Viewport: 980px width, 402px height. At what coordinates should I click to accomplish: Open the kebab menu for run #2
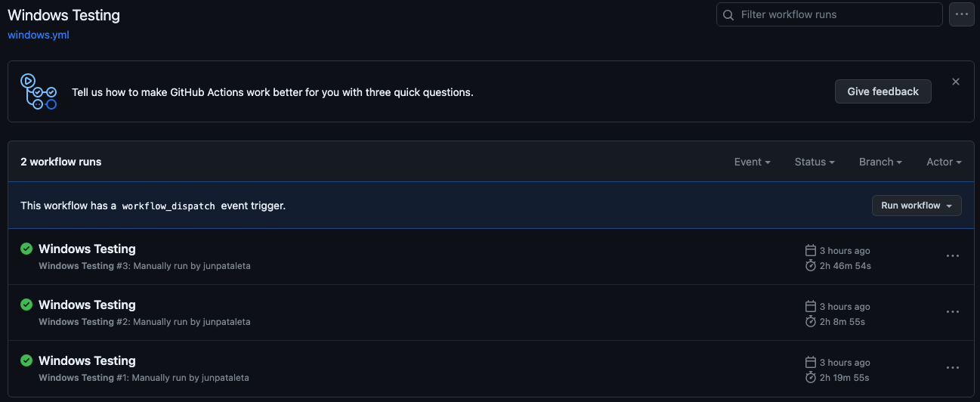[953, 312]
